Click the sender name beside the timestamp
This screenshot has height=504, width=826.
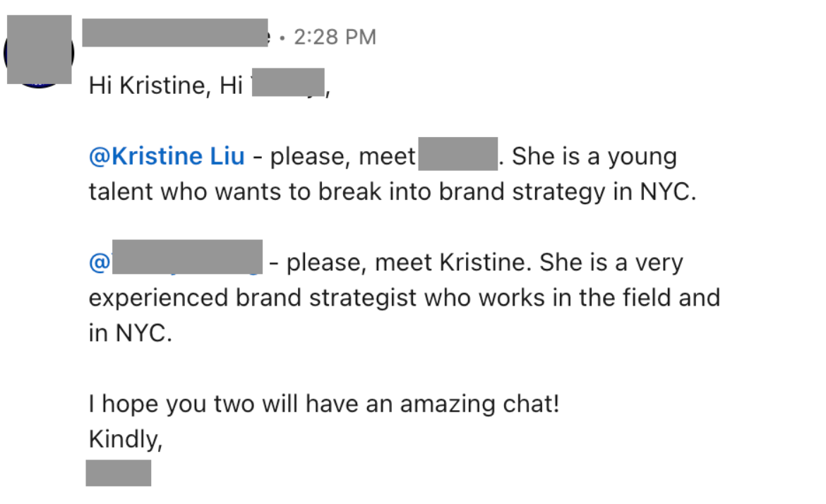[x=175, y=35]
